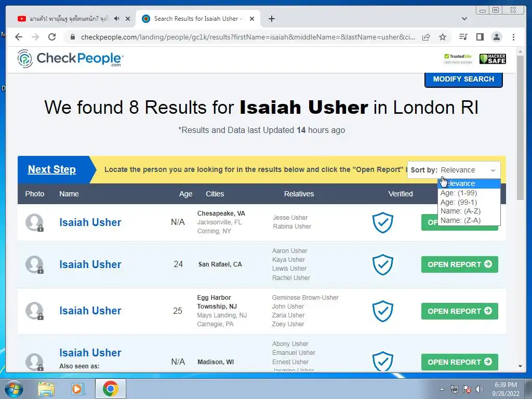Click the verified shield for San Rafael row
The width and height of the screenshot is (532, 399).
(x=383, y=264)
